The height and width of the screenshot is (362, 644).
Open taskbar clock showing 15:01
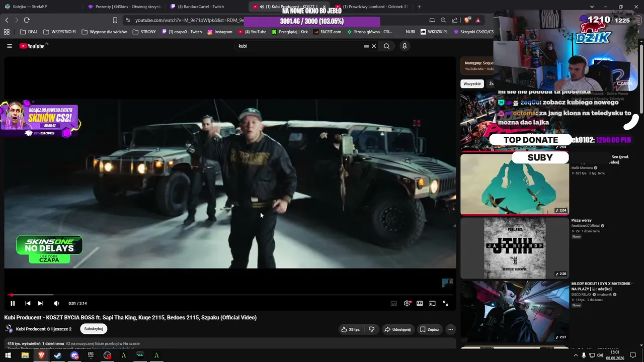pos(615,355)
